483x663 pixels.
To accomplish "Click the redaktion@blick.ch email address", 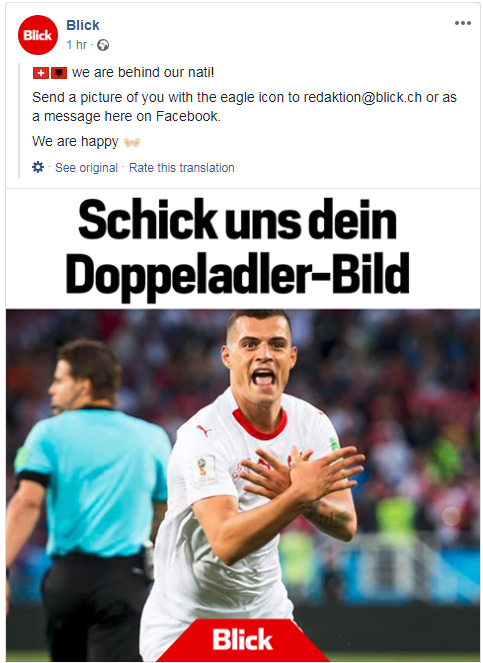I will click(362, 98).
